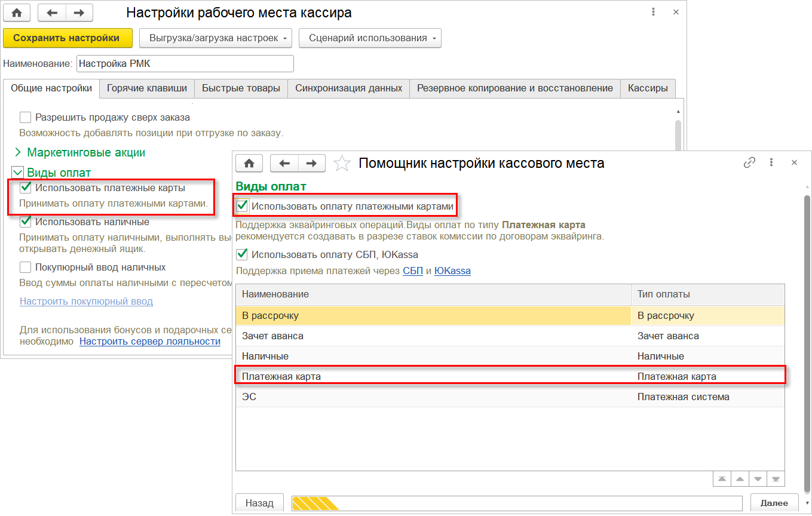The width and height of the screenshot is (812, 516).
Task: Uncheck Использовать наличные
Action: point(25,222)
